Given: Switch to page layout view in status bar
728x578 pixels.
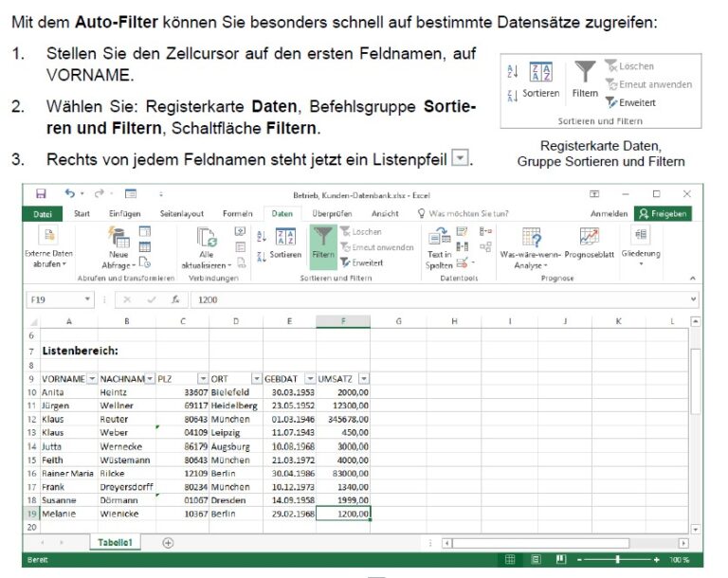Looking at the screenshot, I should (536, 559).
